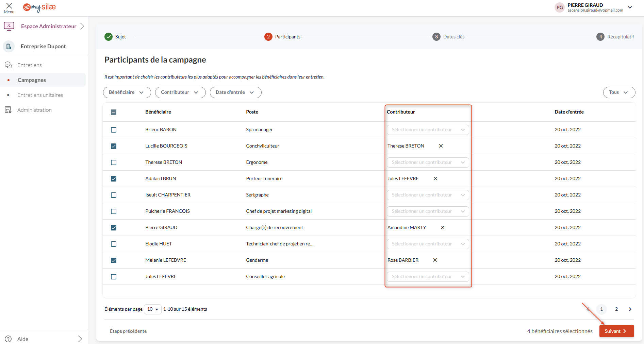Click the Contributeur column header
This screenshot has width=644, height=344.
[x=401, y=112]
